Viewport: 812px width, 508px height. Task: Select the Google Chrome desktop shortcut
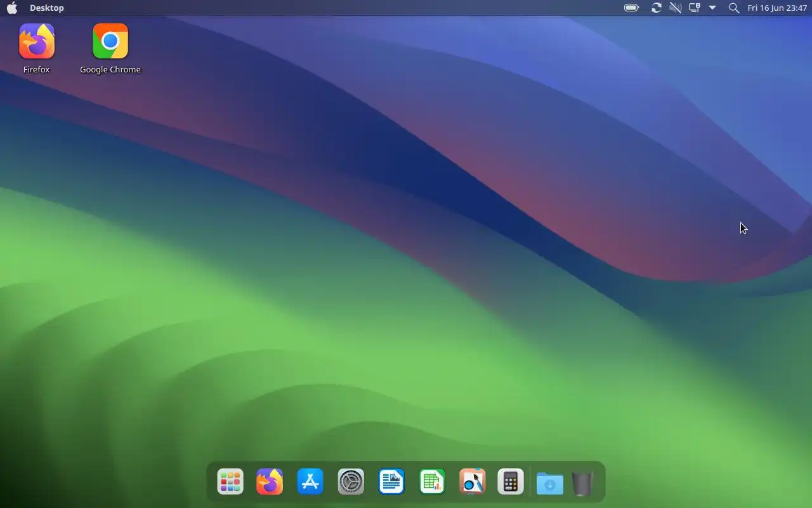pyautogui.click(x=110, y=49)
